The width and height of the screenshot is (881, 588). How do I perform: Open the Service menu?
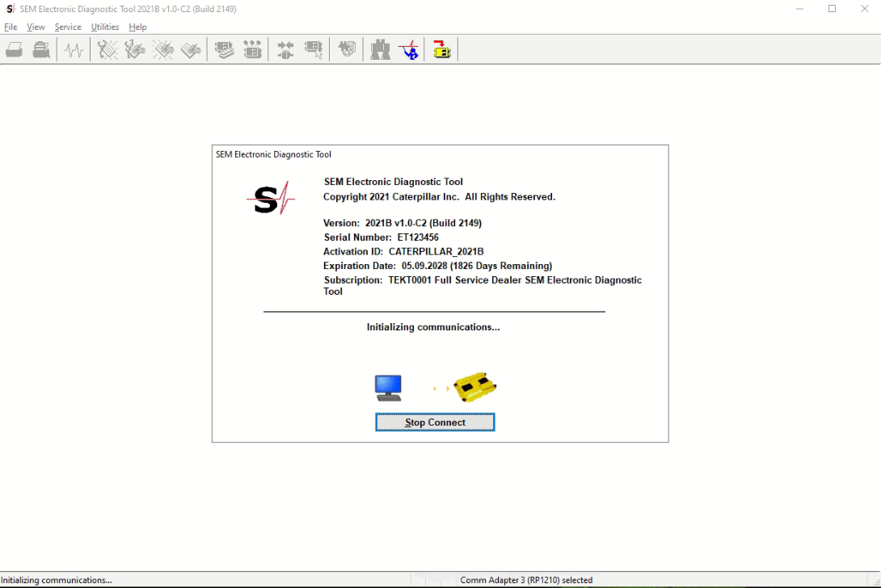coord(68,27)
